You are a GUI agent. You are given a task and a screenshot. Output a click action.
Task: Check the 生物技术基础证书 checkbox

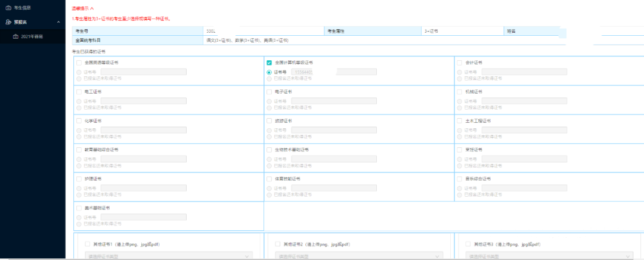click(x=269, y=150)
